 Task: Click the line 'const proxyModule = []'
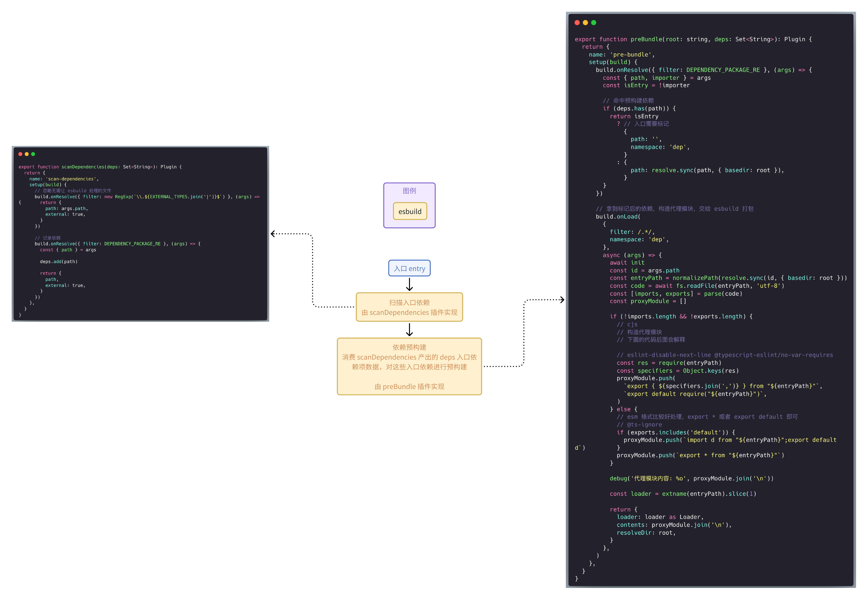(648, 302)
